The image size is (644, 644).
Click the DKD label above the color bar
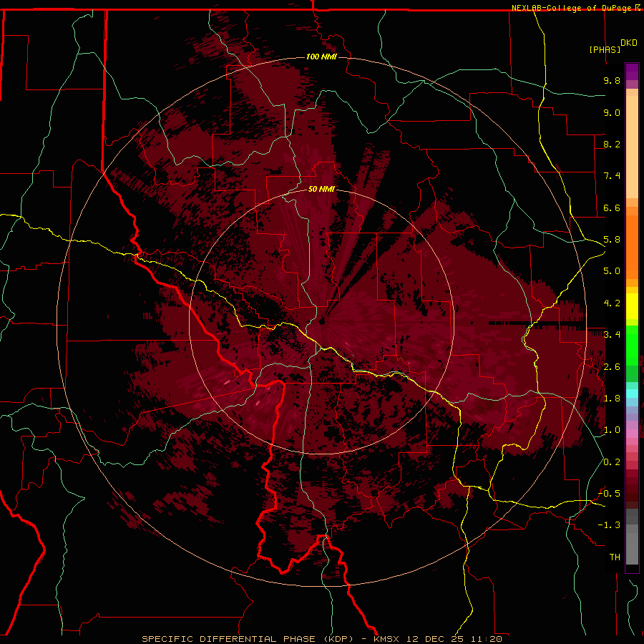tap(629, 43)
